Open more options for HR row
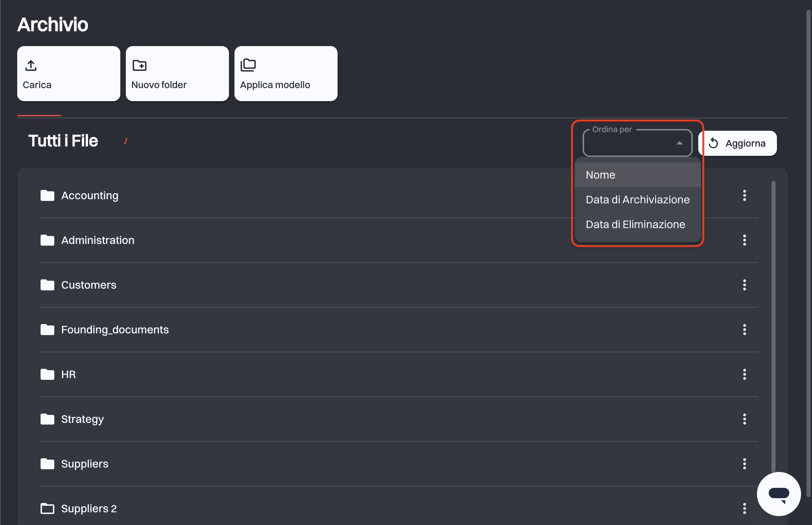 coord(745,374)
